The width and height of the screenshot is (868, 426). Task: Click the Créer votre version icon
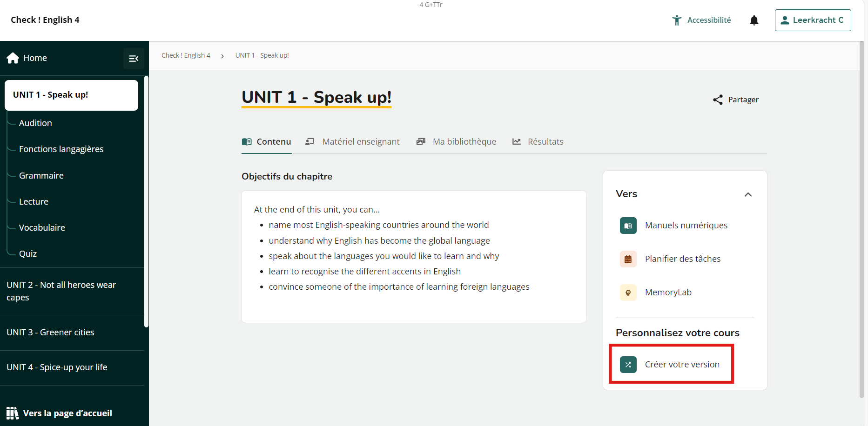tap(628, 365)
